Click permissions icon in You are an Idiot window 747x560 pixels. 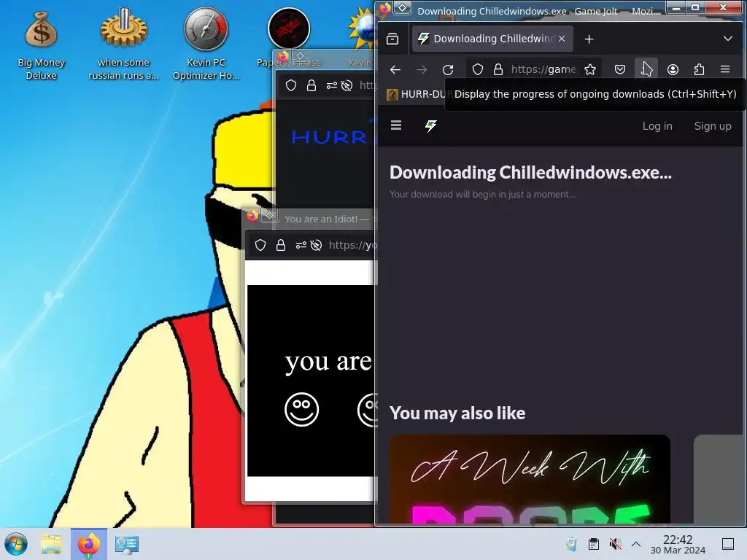pos(301,245)
